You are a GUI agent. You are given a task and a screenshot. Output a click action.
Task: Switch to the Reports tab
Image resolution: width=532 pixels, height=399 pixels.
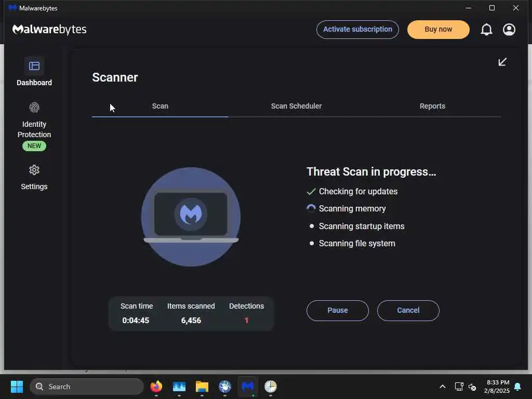(432, 106)
